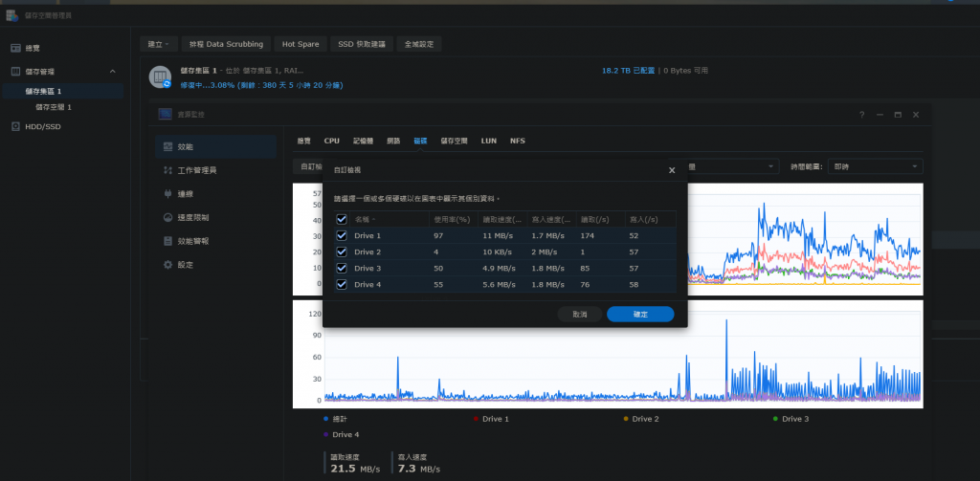Open the time range dropdown
The height and width of the screenshot is (481, 980).
click(x=875, y=166)
